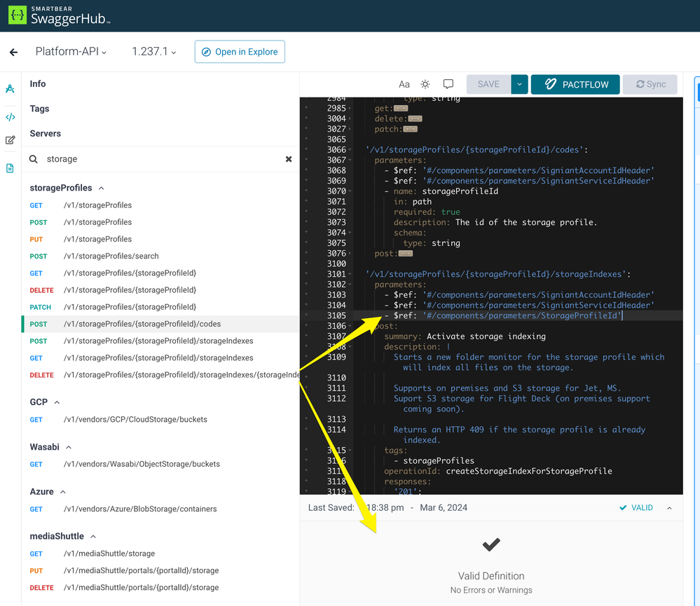Toggle the light/dark theme sun icon
The height and width of the screenshot is (606, 700).
pos(425,84)
